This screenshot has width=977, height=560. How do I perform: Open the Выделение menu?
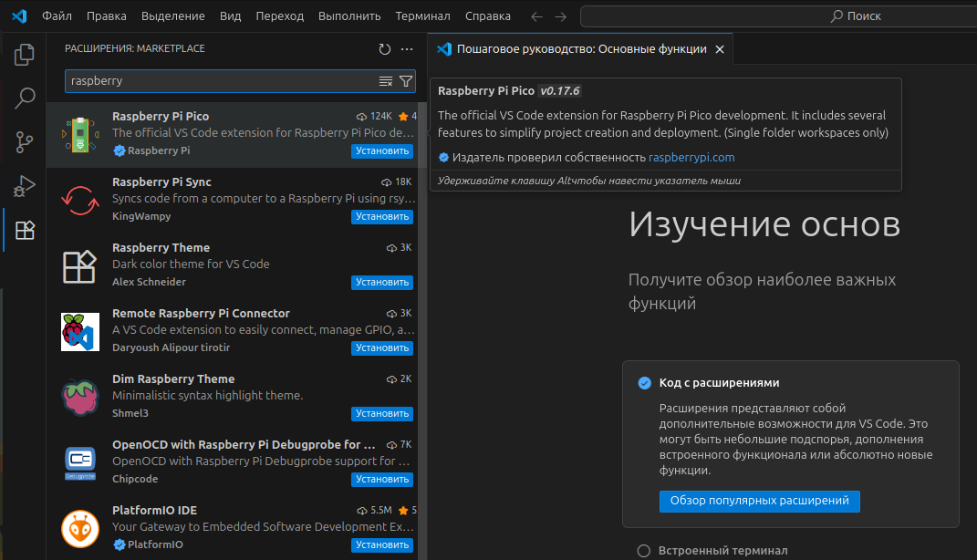point(172,16)
